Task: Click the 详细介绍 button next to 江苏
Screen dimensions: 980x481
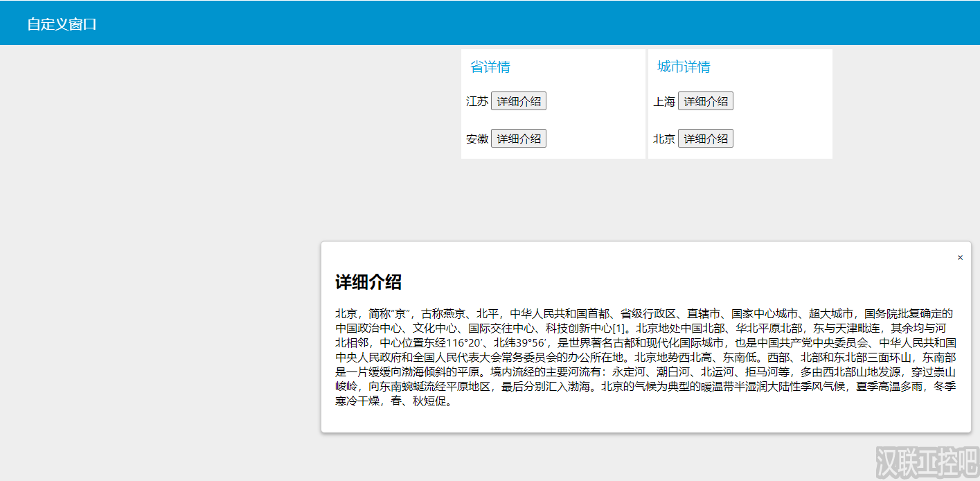Action: [x=518, y=100]
